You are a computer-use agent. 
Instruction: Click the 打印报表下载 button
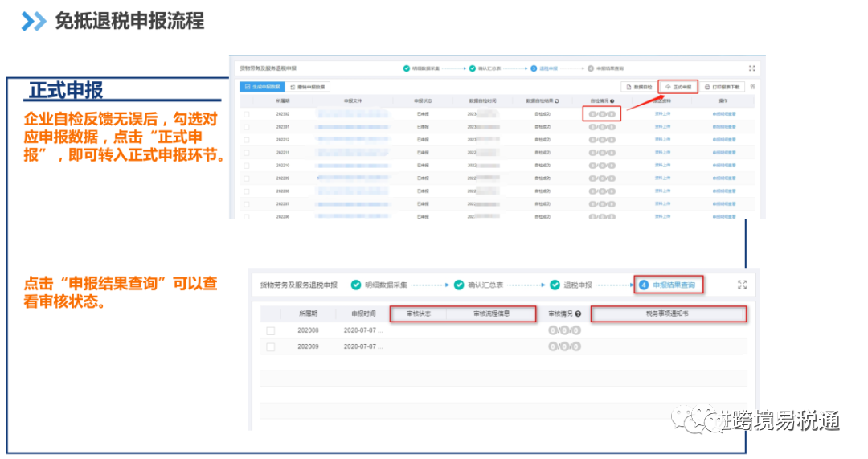tap(723, 87)
